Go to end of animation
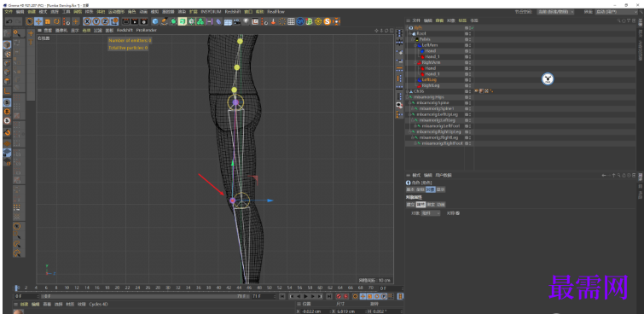The image size is (644, 314). pos(328,296)
